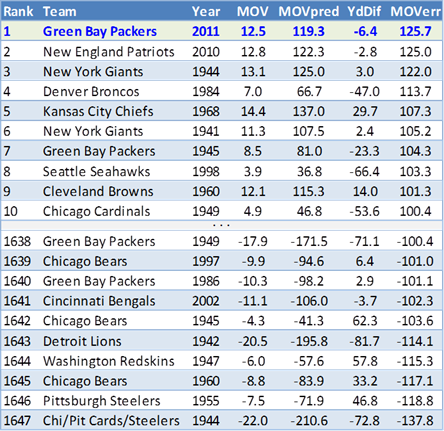Click the Rank column header
444x431 pixels.
[x=18, y=12]
